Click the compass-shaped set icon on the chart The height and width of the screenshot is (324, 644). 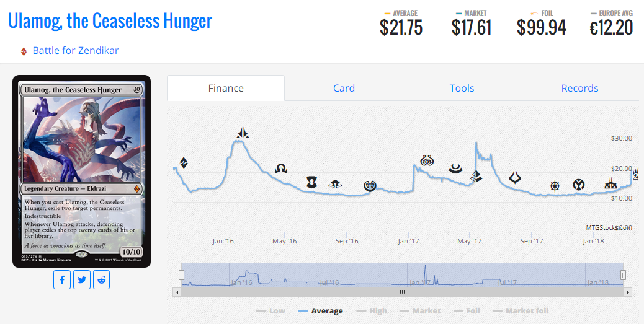tap(555, 185)
